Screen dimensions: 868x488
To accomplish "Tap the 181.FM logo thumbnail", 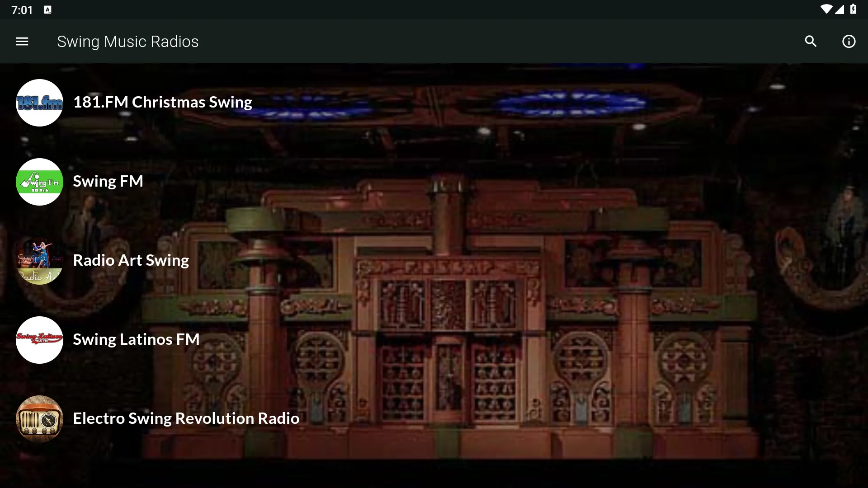I will click(x=39, y=101).
